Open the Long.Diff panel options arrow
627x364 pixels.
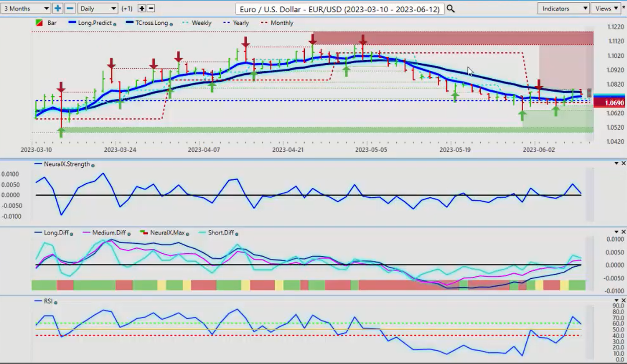point(616,232)
